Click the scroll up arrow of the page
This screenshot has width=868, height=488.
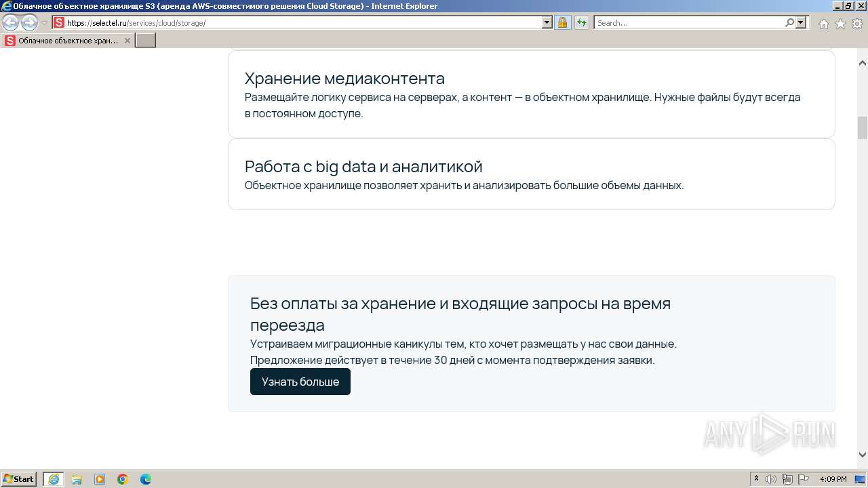[x=863, y=63]
